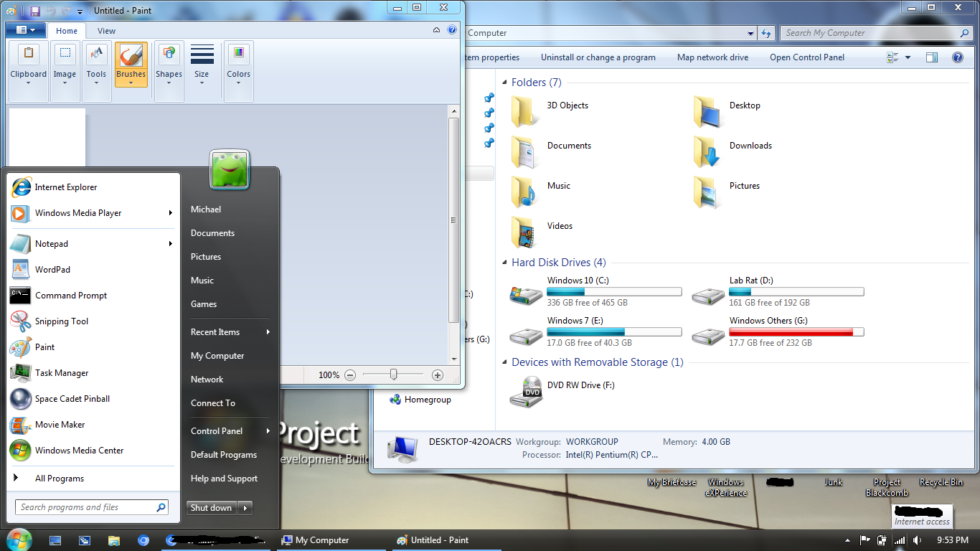Open My Computer from the Start menu
The image size is (980, 551).
coord(217,356)
